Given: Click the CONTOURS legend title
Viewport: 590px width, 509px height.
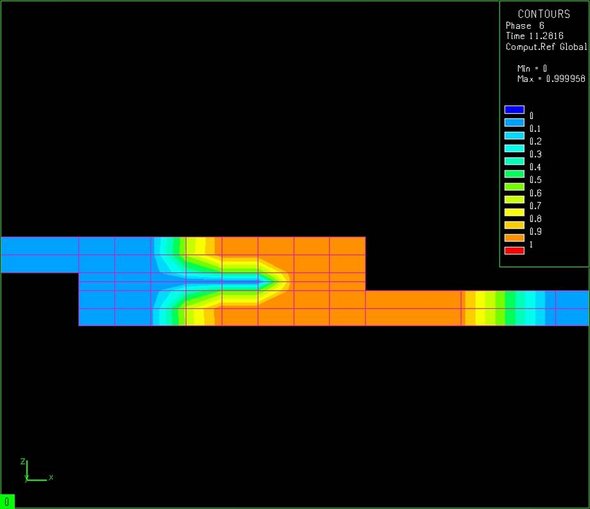Looking at the screenshot, I should (x=544, y=14).
